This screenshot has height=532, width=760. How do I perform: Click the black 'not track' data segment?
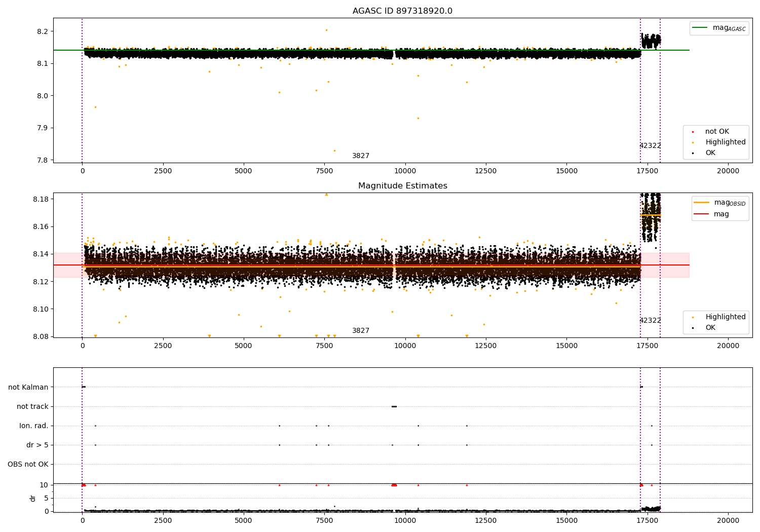394,406
